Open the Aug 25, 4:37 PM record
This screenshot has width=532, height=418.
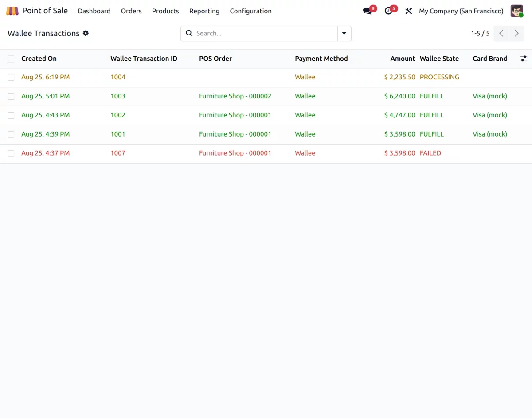45,153
